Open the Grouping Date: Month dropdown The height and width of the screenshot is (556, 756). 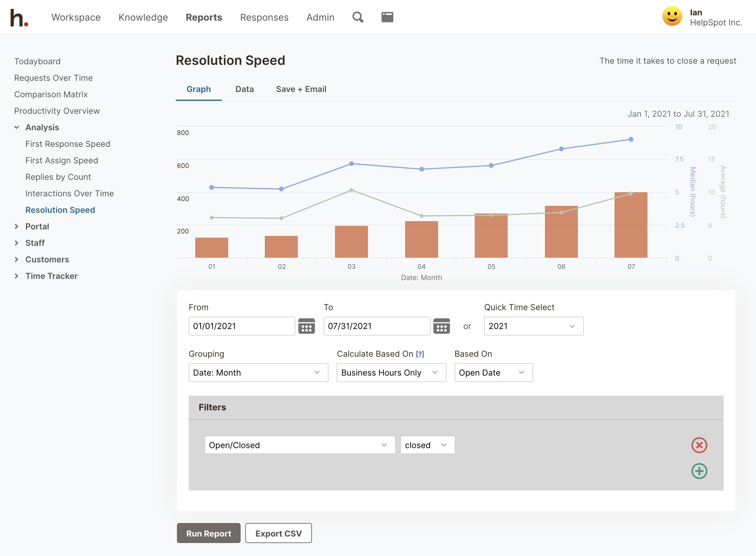click(x=258, y=373)
